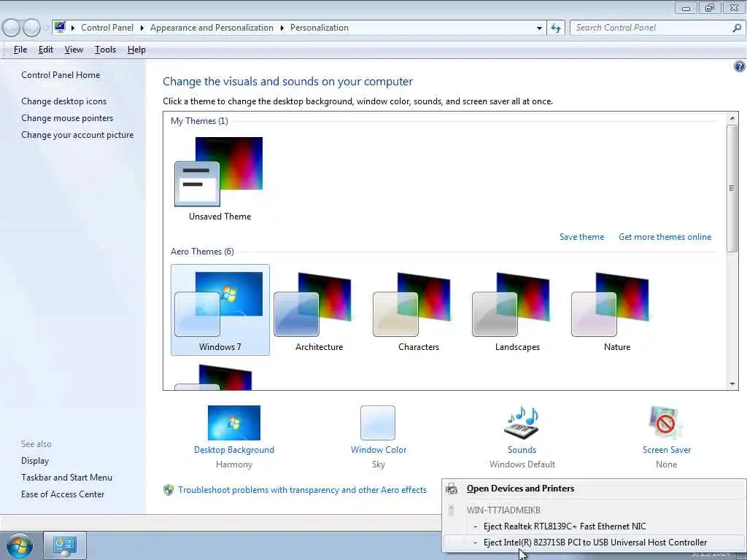Click the theme list scroll down arrow
747x560 pixels.
(x=732, y=384)
